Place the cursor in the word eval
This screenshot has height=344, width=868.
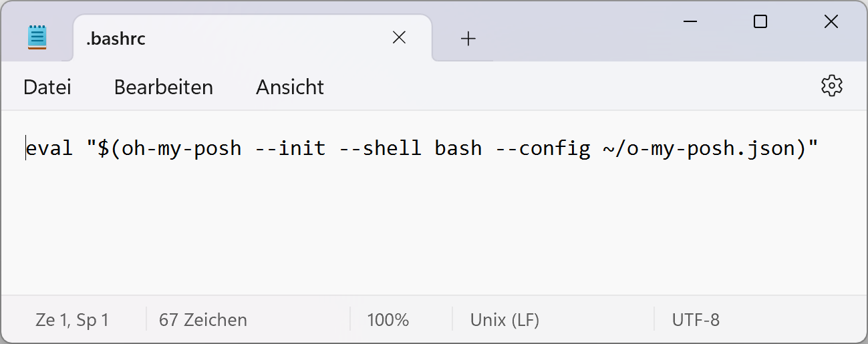tap(49, 148)
